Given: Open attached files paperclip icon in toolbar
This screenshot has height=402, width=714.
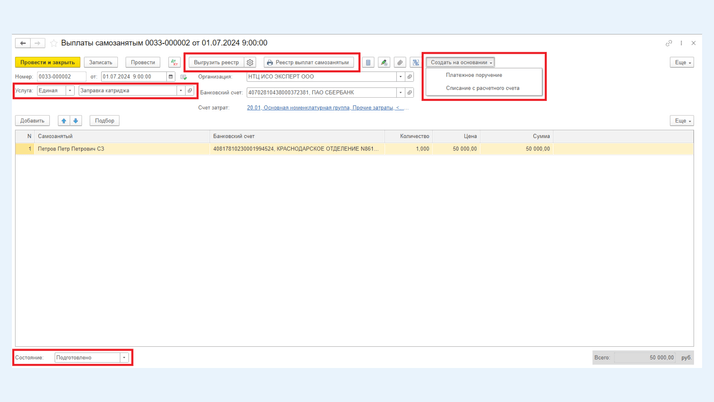Looking at the screenshot, I should [x=400, y=62].
